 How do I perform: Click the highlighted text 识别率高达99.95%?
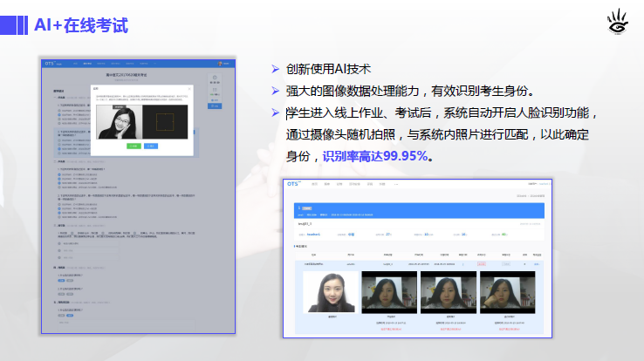tap(375, 156)
